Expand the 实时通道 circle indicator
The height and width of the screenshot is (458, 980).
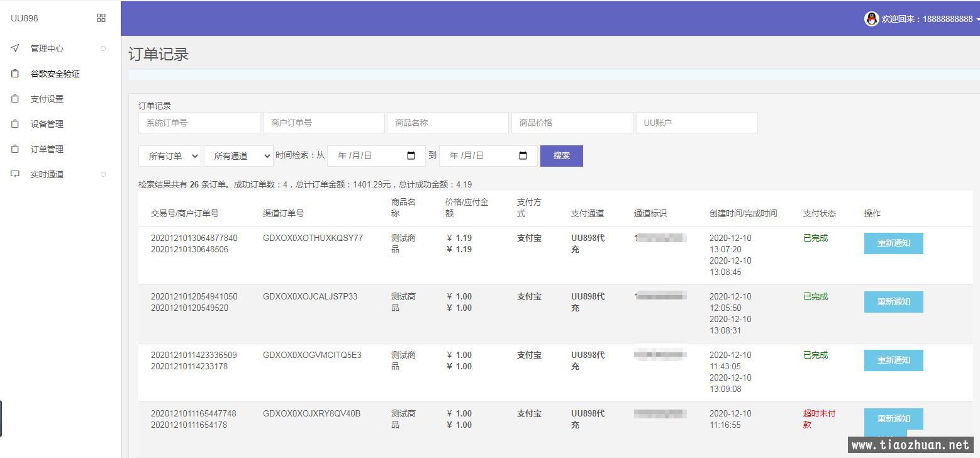pyautogui.click(x=103, y=174)
